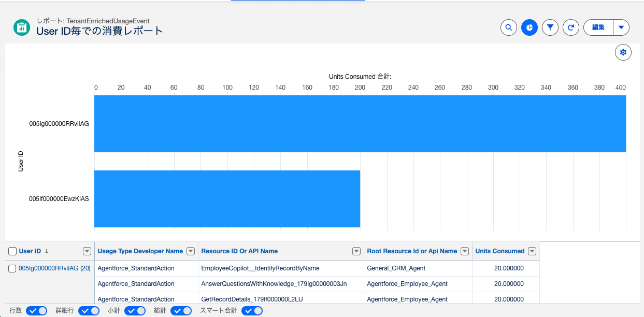Select 20.000000 value in General_CRM_Agent row
The image size is (644, 317).
point(506,268)
